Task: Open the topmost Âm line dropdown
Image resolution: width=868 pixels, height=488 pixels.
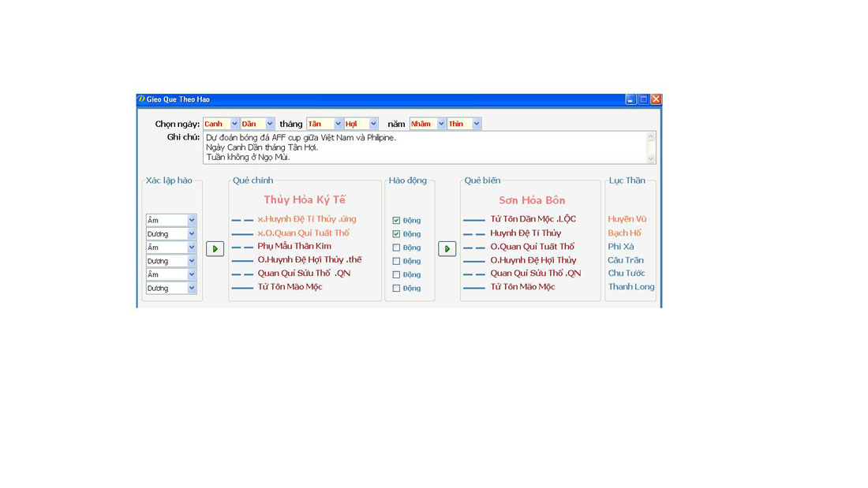Action: 192,221
